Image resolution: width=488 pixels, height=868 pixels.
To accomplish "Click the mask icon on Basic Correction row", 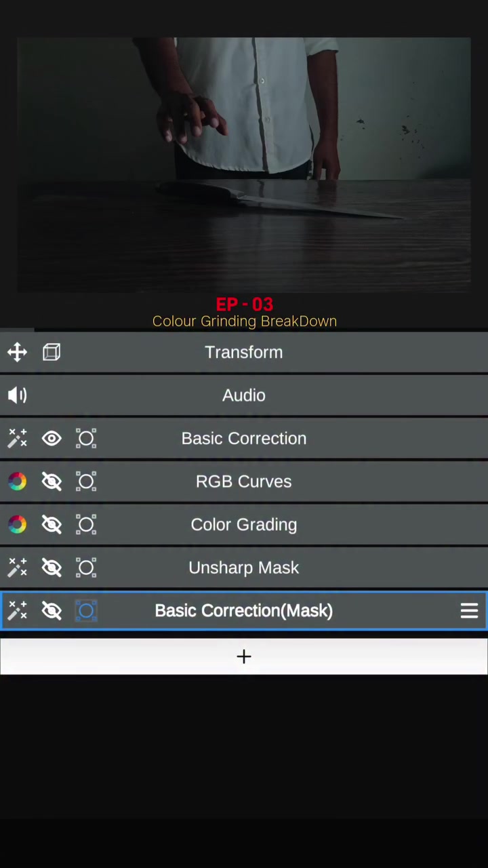I will point(86,439).
